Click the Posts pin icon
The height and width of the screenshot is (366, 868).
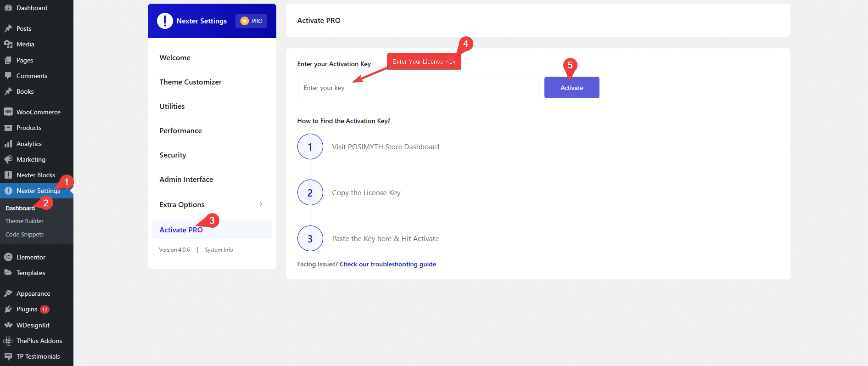point(8,28)
